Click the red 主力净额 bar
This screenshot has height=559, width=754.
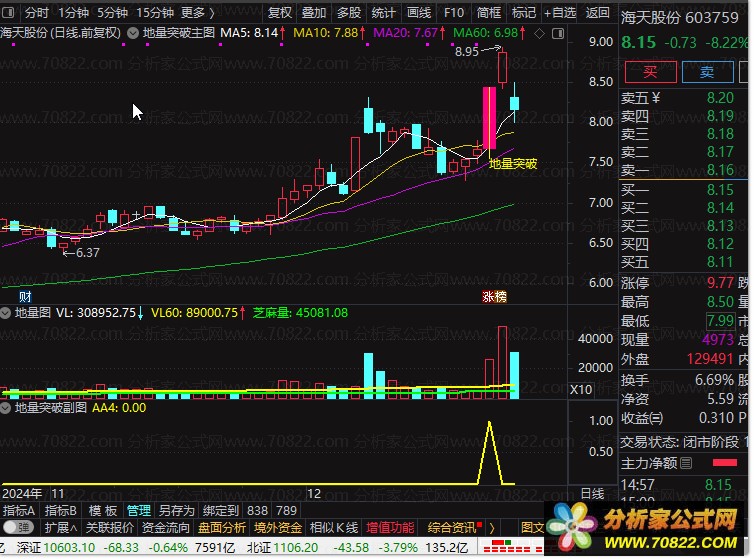tap(725, 462)
